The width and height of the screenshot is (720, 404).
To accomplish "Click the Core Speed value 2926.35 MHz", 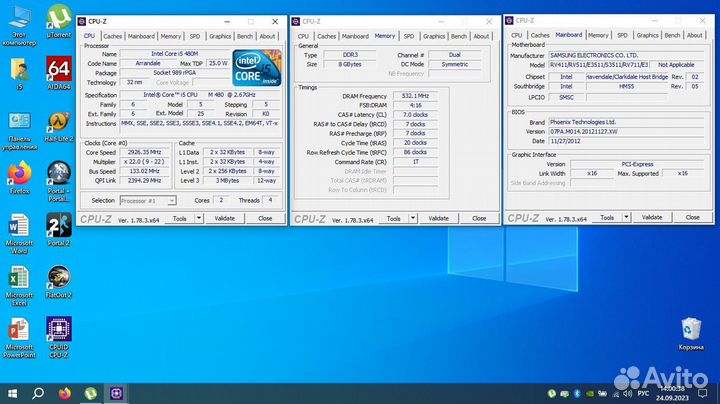I will tap(145, 152).
